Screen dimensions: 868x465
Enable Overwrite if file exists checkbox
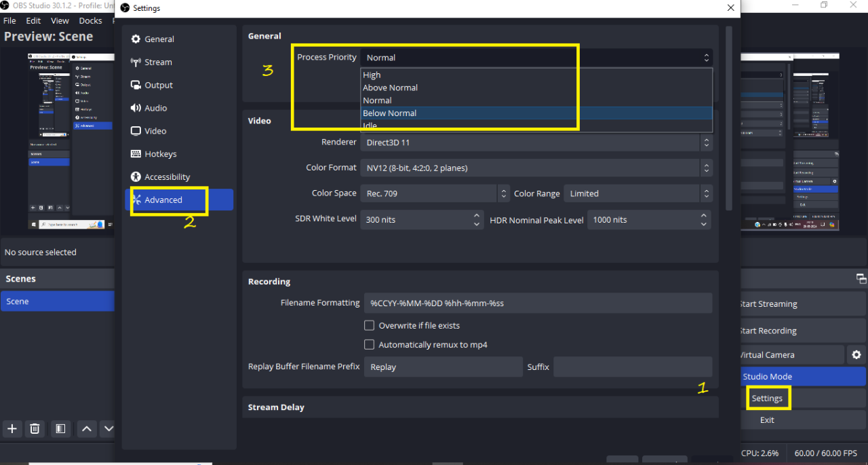(x=370, y=326)
